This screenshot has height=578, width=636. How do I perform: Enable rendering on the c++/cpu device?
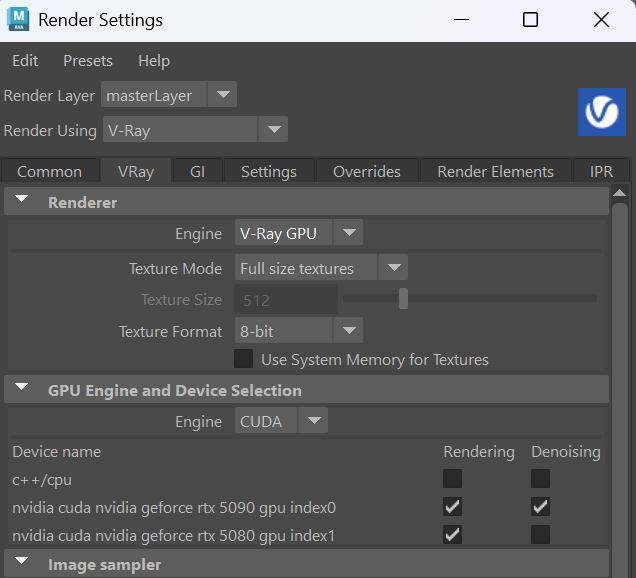pyautogui.click(x=453, y=479)
